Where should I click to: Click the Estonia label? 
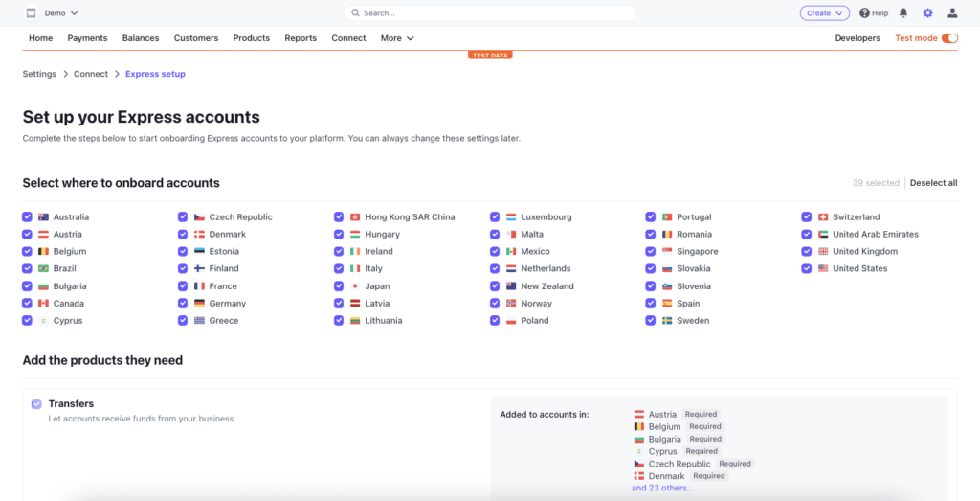(224, 251)
